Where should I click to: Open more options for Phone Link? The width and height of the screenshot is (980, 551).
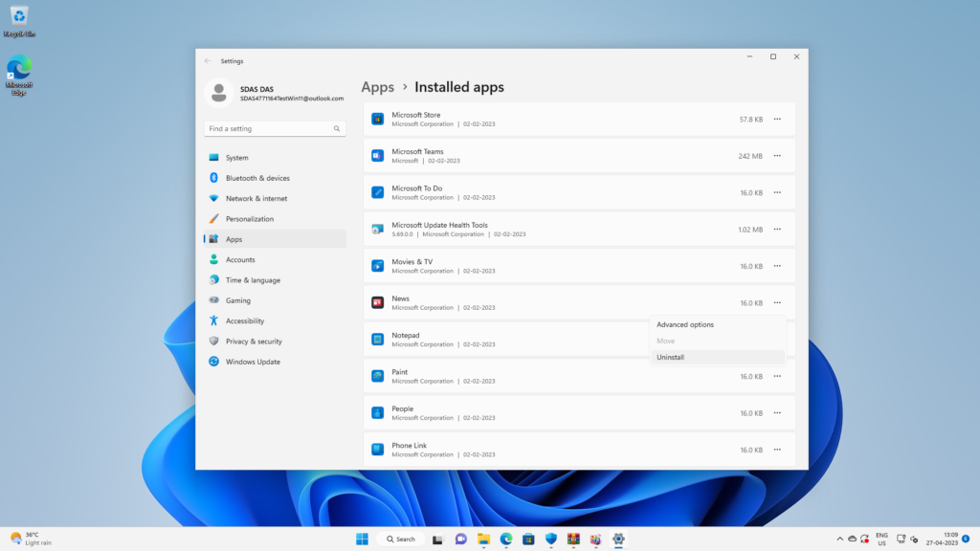(x=777, y=450)
